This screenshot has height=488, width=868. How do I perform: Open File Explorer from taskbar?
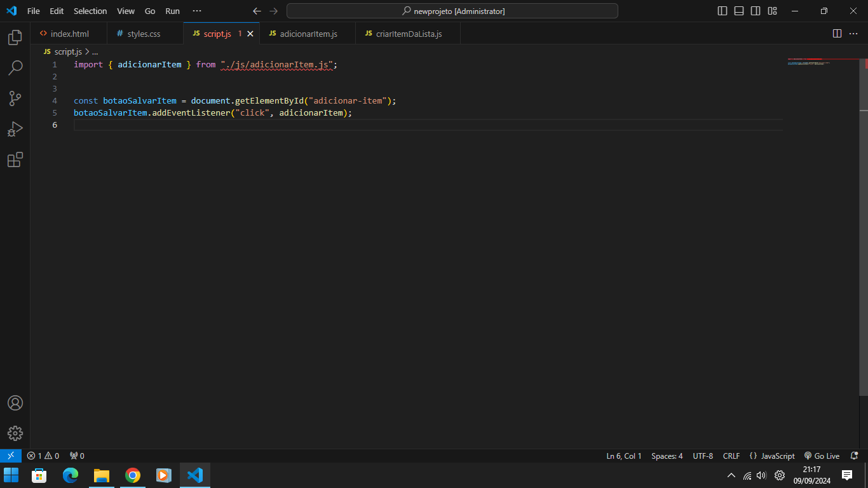pos(102,475)
